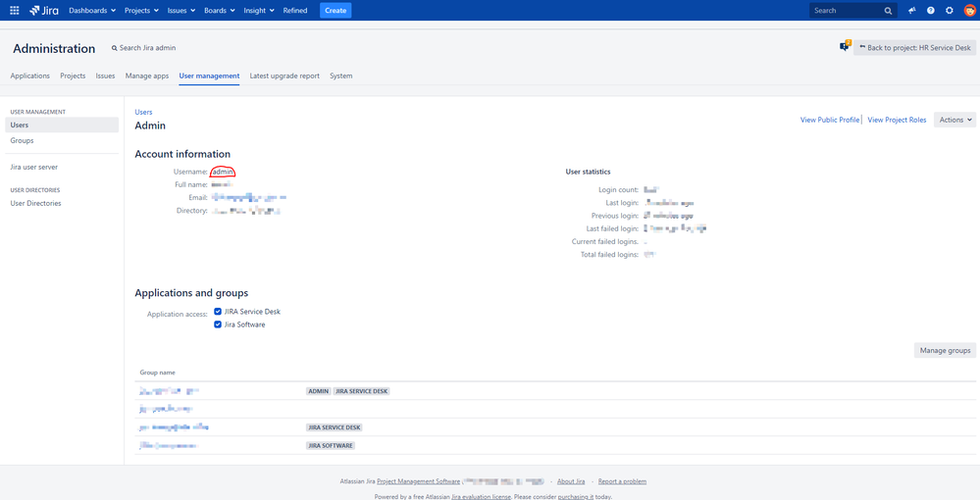The width and height of the screenshot is (980, 500).
Task: Click the purchasing it link
Action: click(576, 497)
